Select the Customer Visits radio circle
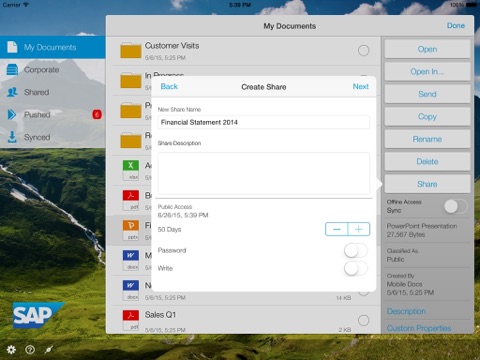Viewport: 480px width, 360px height. pyautogui.click(x=363, y=51)
